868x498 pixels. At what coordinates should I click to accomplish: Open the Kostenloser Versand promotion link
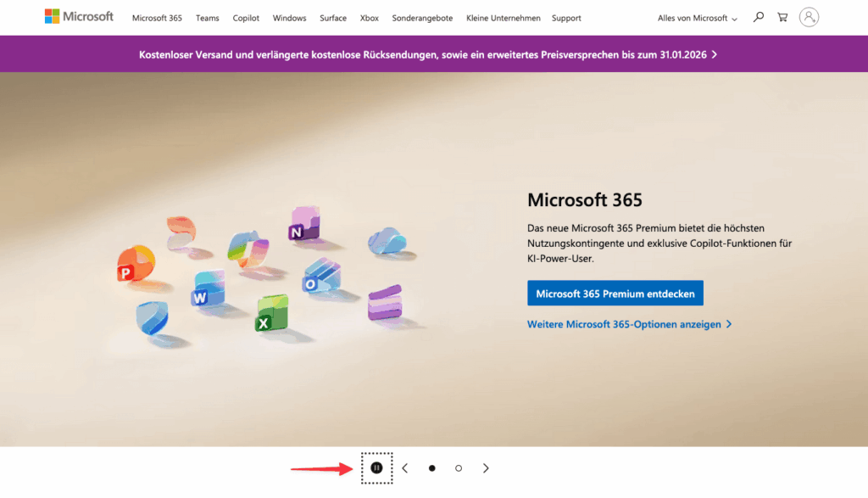(426, 53)
